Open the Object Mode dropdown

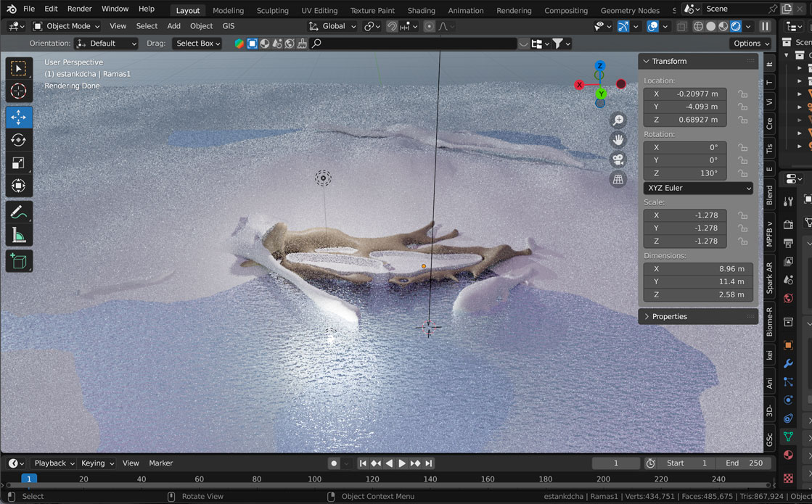tap(67, 26)
